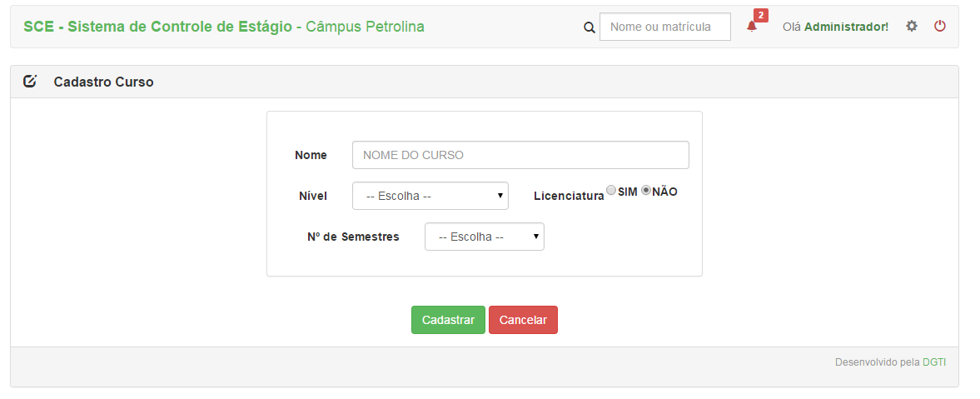Viewport: 980px width, 399px height.
Task: Follow the DGTI link in footer
Action: click(x=934, y=362)
